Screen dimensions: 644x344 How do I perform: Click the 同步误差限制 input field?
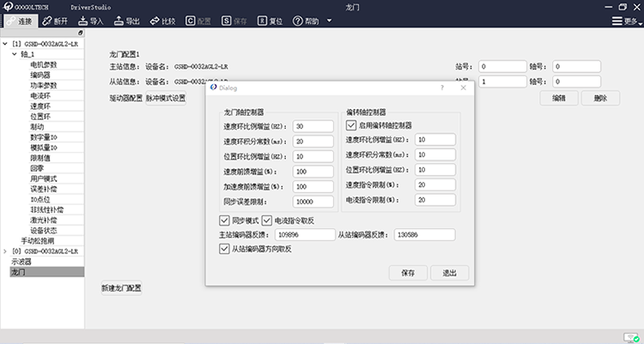click(312, 202)
